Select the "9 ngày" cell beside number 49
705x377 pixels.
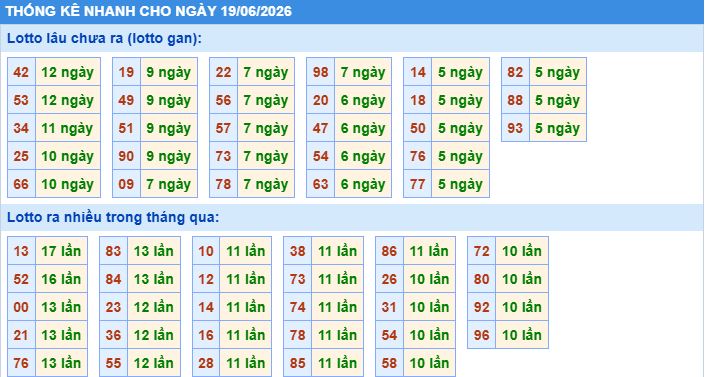(169, 100)
